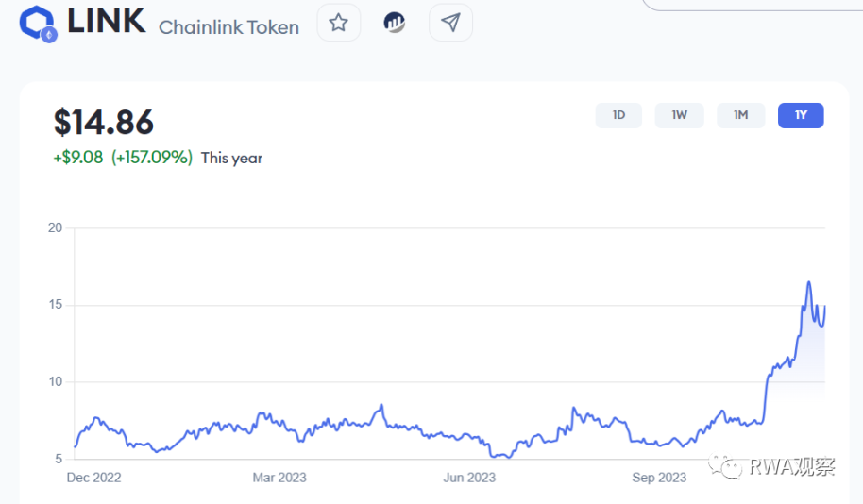863x504 pixels.
Task: Favorite LINK with the star icon
Action: (339, 23)
